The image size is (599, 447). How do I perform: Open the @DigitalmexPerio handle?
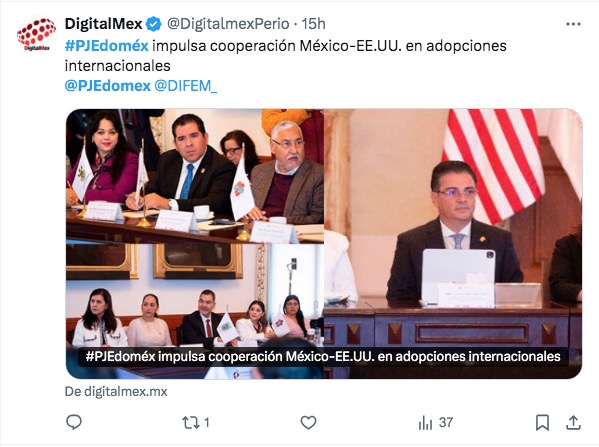click(x=228, y=24)
